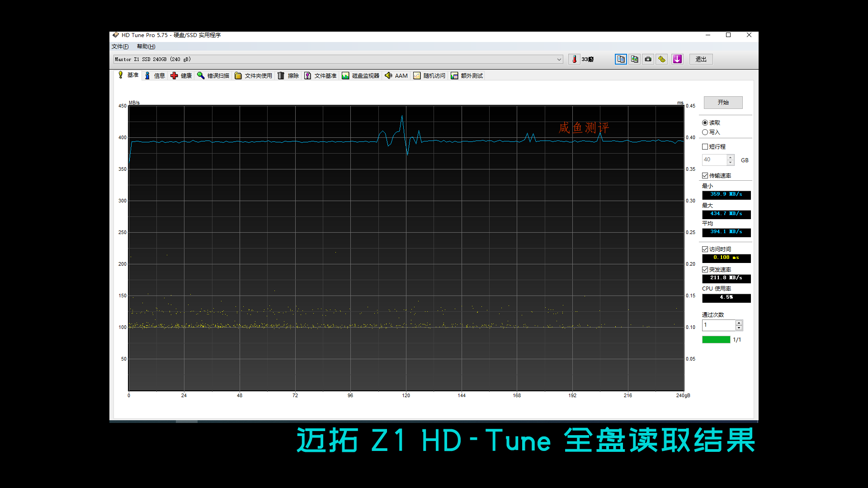Click the icon of 额外测试 tab
This screenshot has height=488, width=868.
pos(454,75)
